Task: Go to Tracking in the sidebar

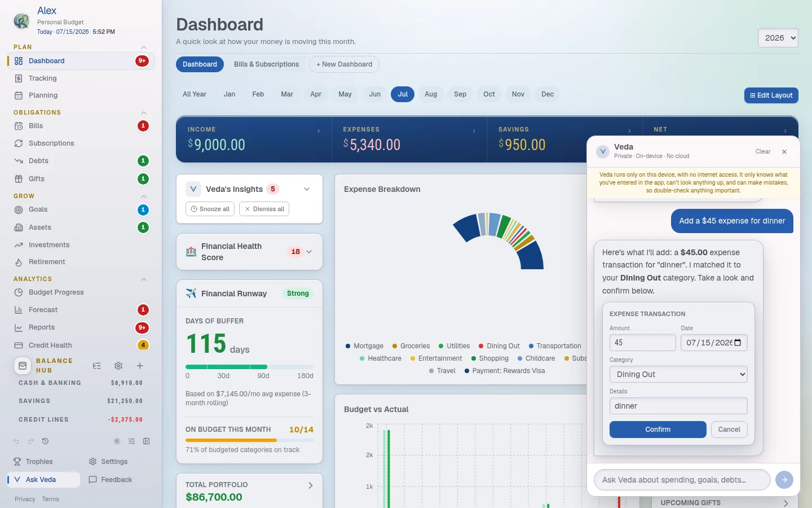Action: pos(81,78)
